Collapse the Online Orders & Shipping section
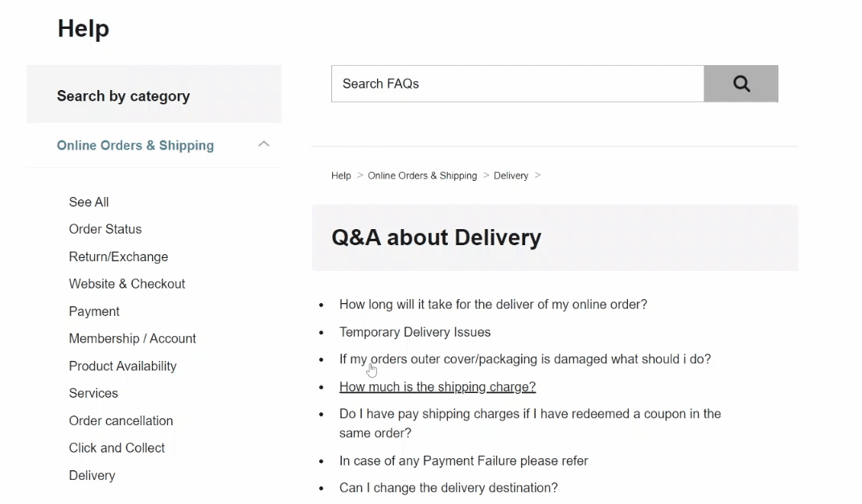The width and height of the screenshot is (862, 504). click(x=263, y=145)
